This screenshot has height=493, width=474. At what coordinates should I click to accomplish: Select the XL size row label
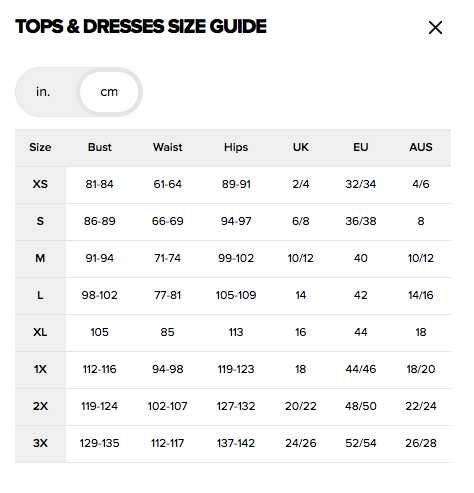coord(40,332)
